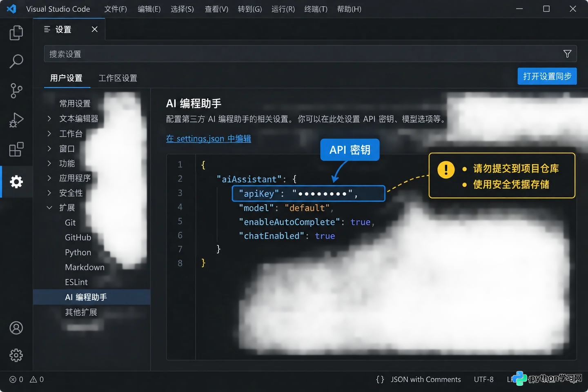Open the Extensions view

(16, 149)
